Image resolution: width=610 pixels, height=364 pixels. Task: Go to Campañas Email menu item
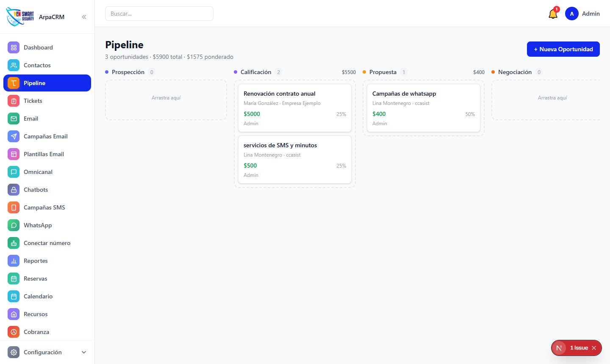pyautogui.click(x=47, y=136)
